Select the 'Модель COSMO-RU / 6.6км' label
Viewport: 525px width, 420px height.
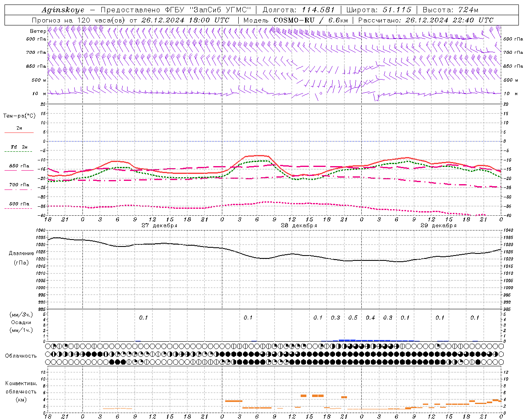pos(295,20)
